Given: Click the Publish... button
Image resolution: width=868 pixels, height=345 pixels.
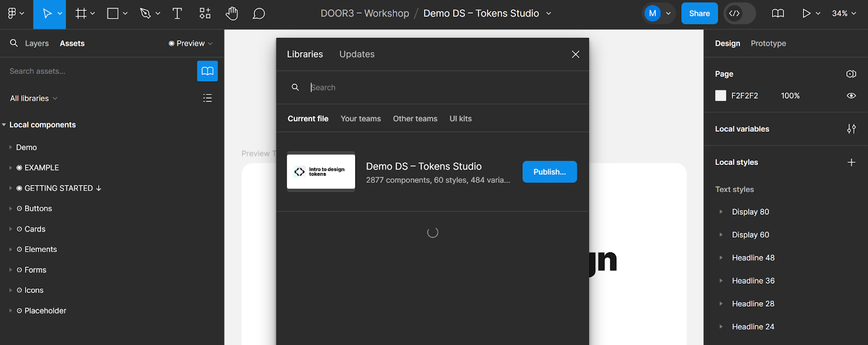Looking at the screenshot, I should coord(550,172).
